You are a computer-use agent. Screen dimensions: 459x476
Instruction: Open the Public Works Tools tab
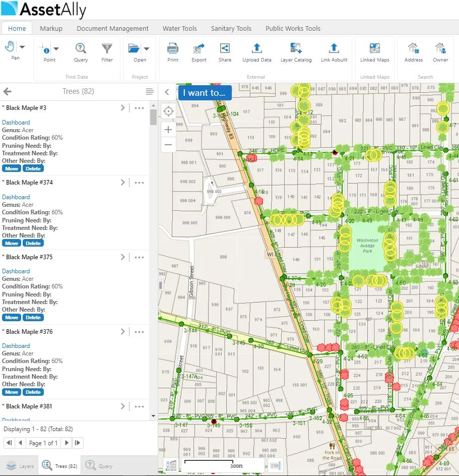coord(293,28)
